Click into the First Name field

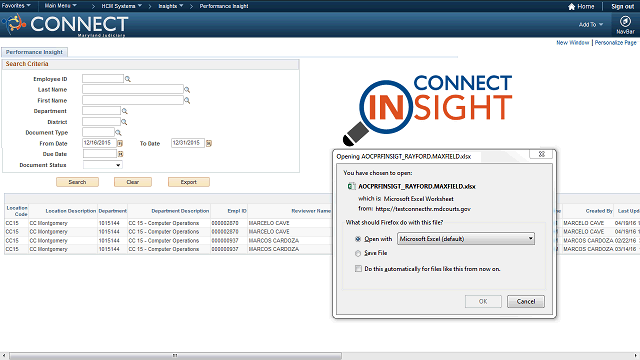tap(133, 100)
